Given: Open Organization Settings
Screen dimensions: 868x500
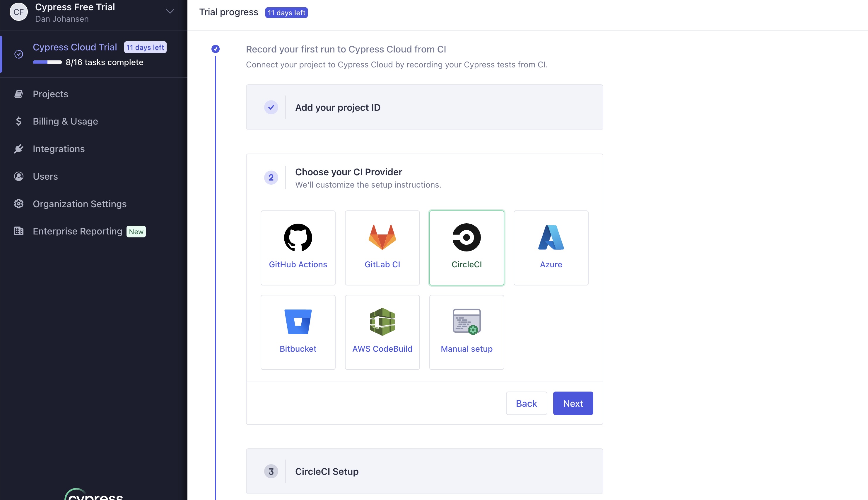Looking at the screenshot, I should pyautogui.click(x=80, y=204).
